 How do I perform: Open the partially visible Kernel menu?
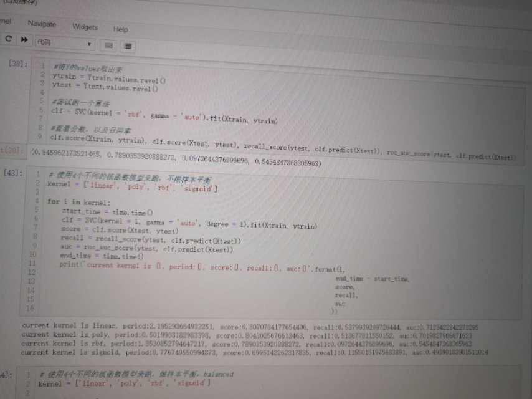pos(6,21)
